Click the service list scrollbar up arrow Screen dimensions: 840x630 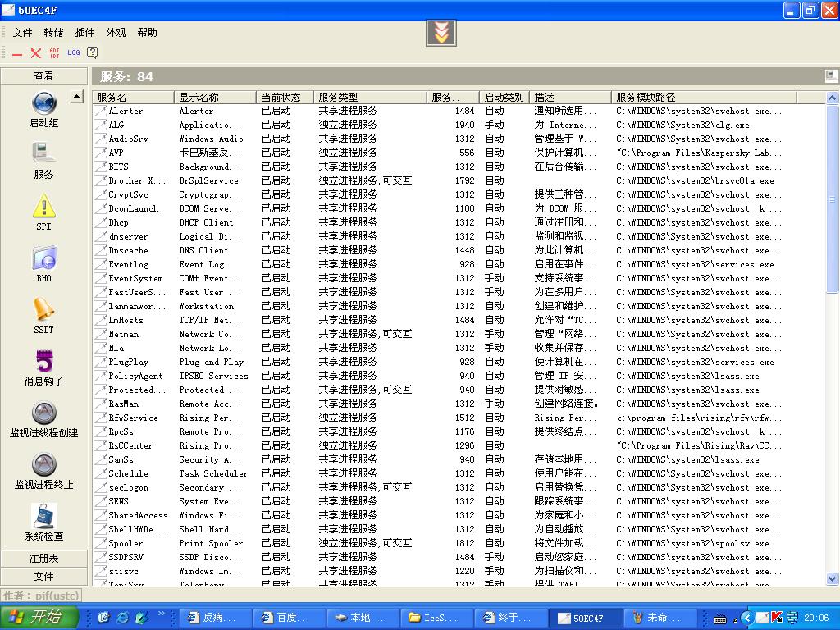pyautogui.click(x=832, y=98)
